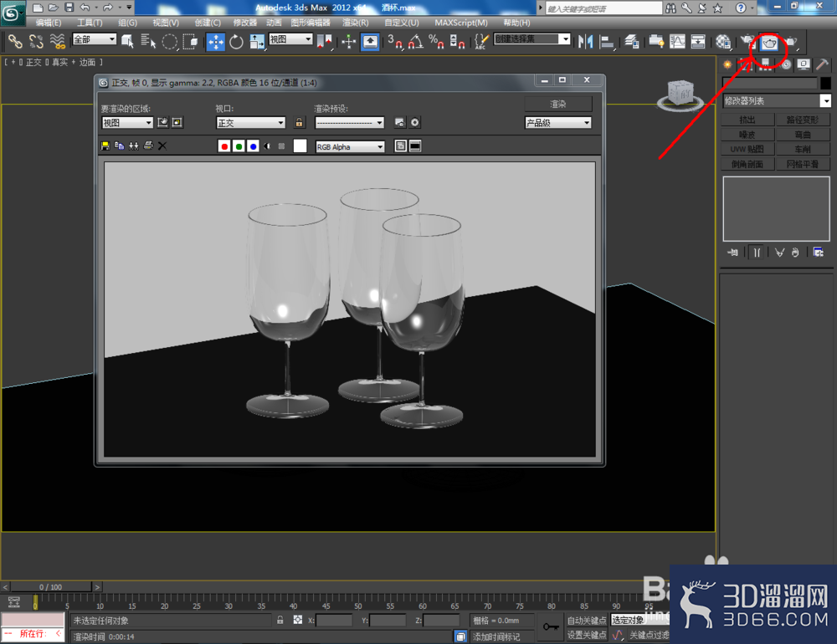The image size is (837, 644).
Task: Select the Link tool in main toolbar
Action: pyautogui.click(x=15, y=41)
